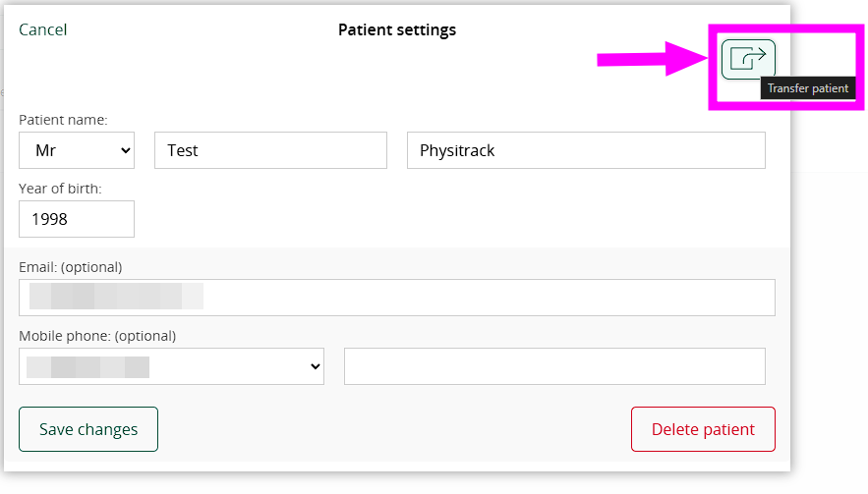This screenshot has height=494, width=868.
Task: Click into the Email input box
Action: tap(397, 297)
